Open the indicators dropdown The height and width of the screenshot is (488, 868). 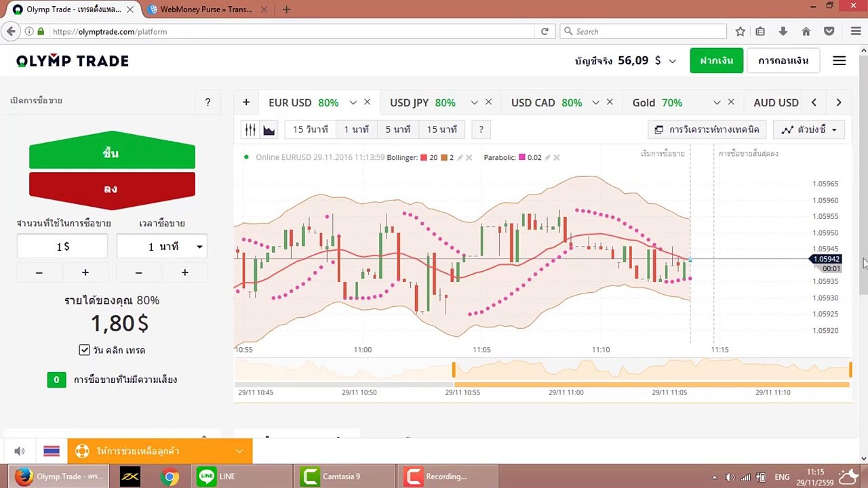809,129
